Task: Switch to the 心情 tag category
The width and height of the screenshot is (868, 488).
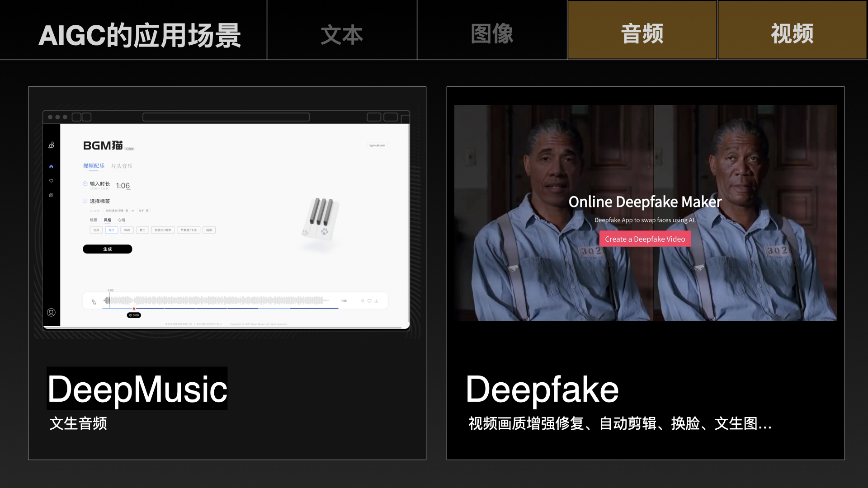Action: 122,220
